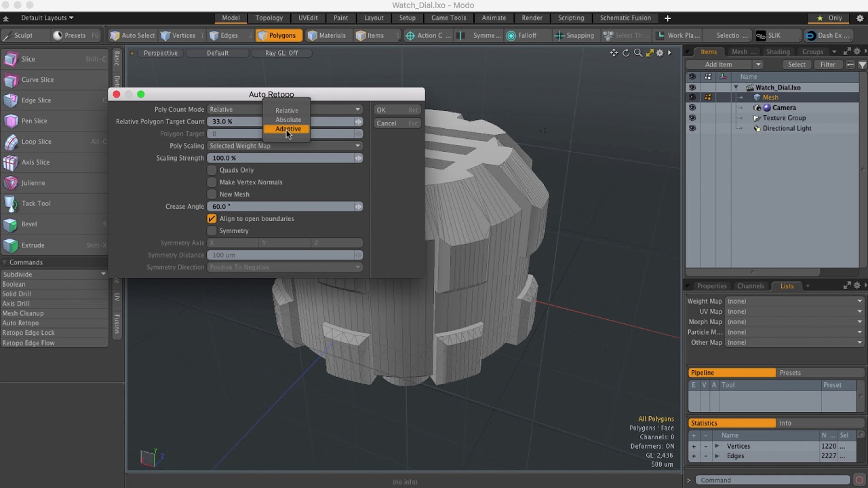Switch to Vertices selection mode

click(x=178, y=35)
